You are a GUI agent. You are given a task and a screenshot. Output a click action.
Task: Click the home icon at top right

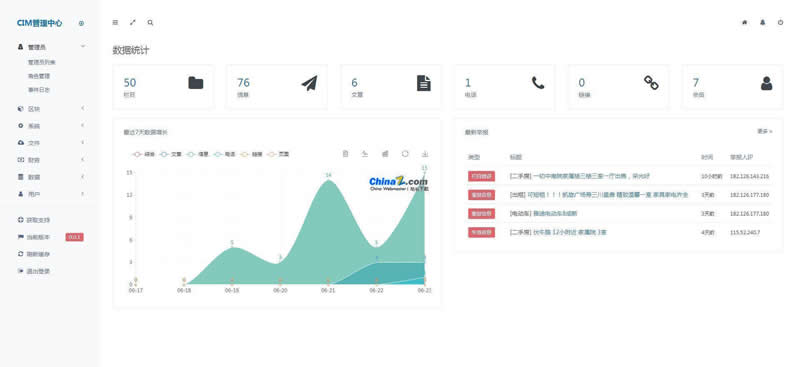(745, 22)
